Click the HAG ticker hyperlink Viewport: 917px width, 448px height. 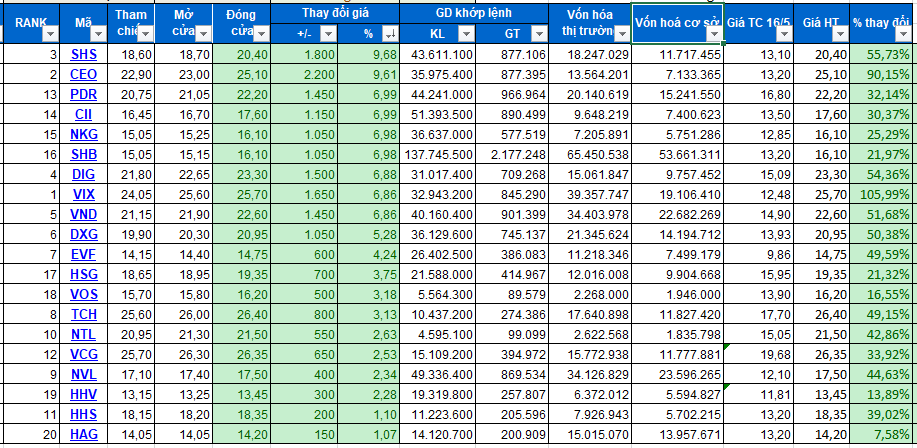tap(84, 434)
